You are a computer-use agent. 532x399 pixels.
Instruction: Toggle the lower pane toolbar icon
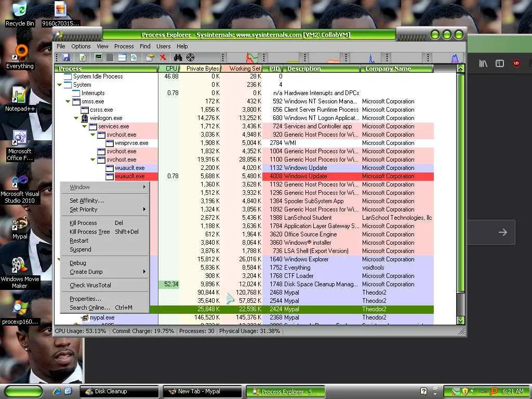122,57
